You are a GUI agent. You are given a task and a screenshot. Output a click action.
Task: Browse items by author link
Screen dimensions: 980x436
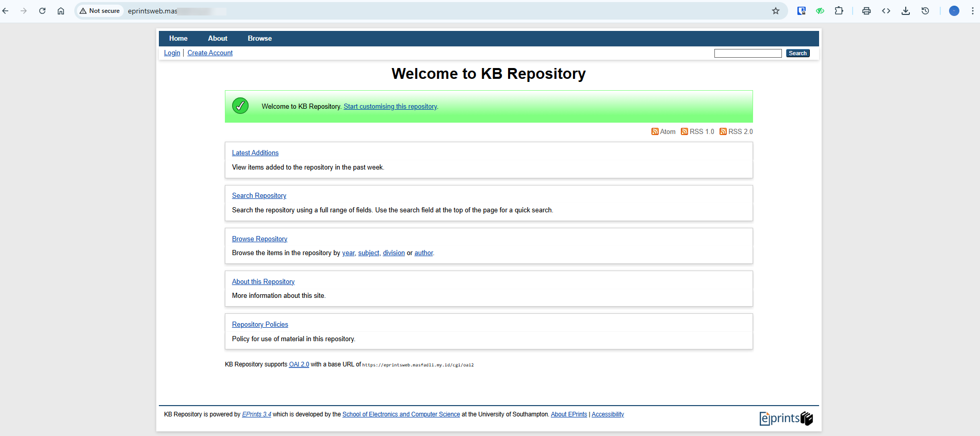tap(423, 253)
